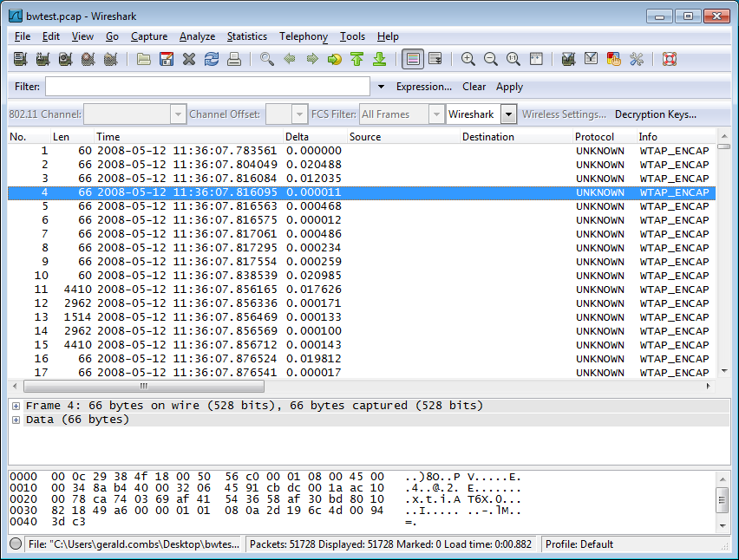Open the View menu
Viewport: 739px width, 560px height.
click(x=82, y=36)
